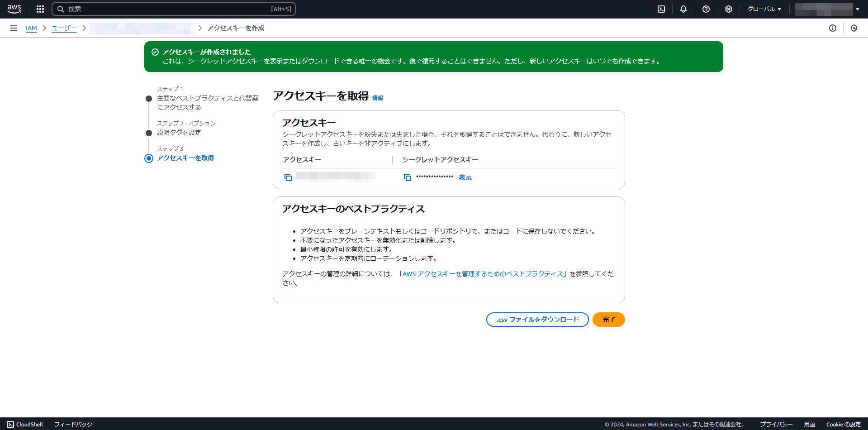Click the masked secret key asterisks
The width and height of the screenshot is (868, 430).
point(435,177)
